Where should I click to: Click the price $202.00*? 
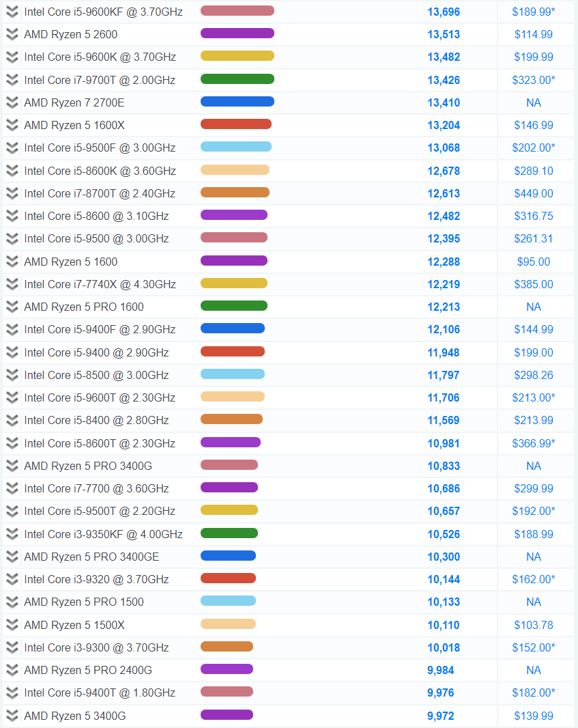[534, 148]
